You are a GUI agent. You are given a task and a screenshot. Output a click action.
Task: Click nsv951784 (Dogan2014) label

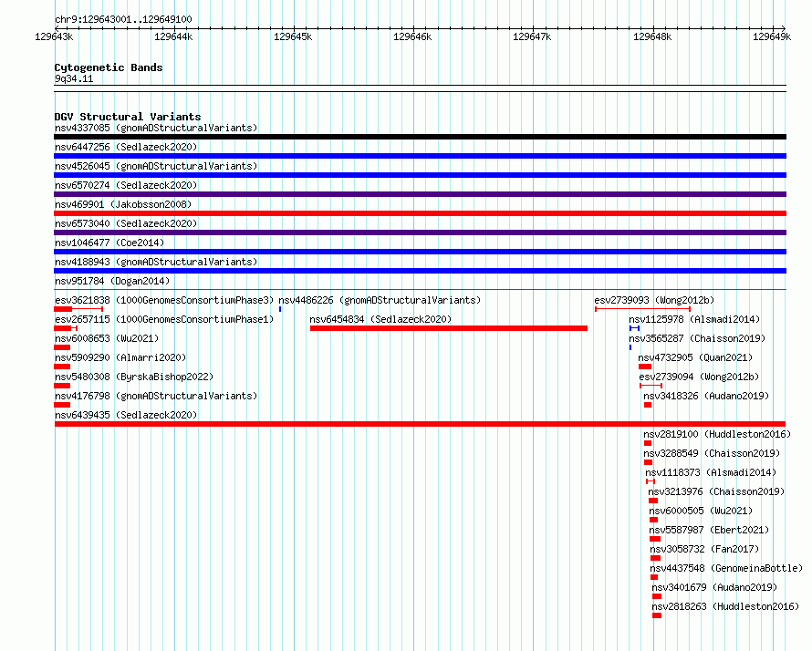(x=112, y=281)
